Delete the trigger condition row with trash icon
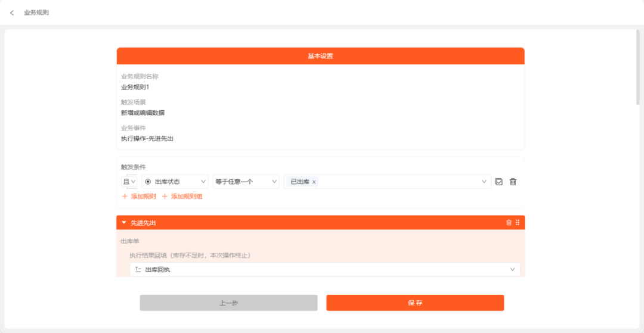Viewport: 644px width, 333px height. pyautogui.click(x=513, y=182)
